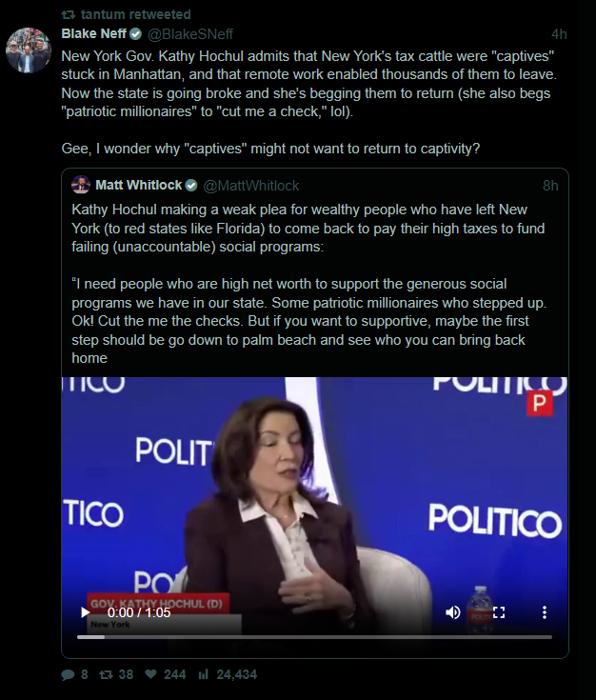Open Blake Neff display name link

[x=93, y=34]
